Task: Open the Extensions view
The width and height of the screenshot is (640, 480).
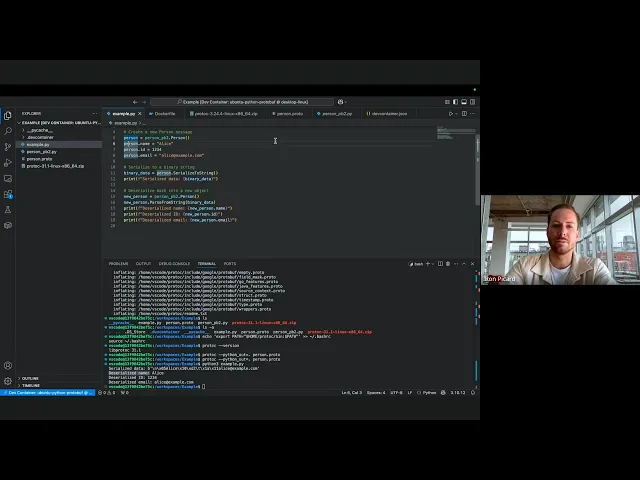Action: pyautogui.click(x=8, y=194)
